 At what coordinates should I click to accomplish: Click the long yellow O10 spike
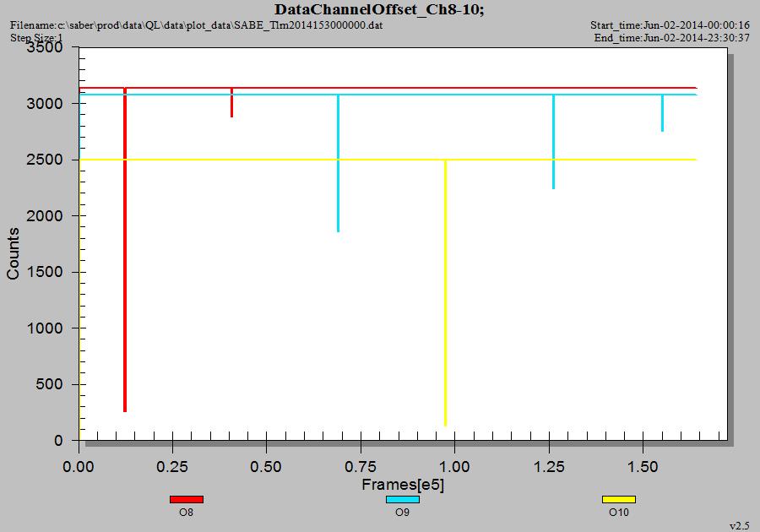445,293
